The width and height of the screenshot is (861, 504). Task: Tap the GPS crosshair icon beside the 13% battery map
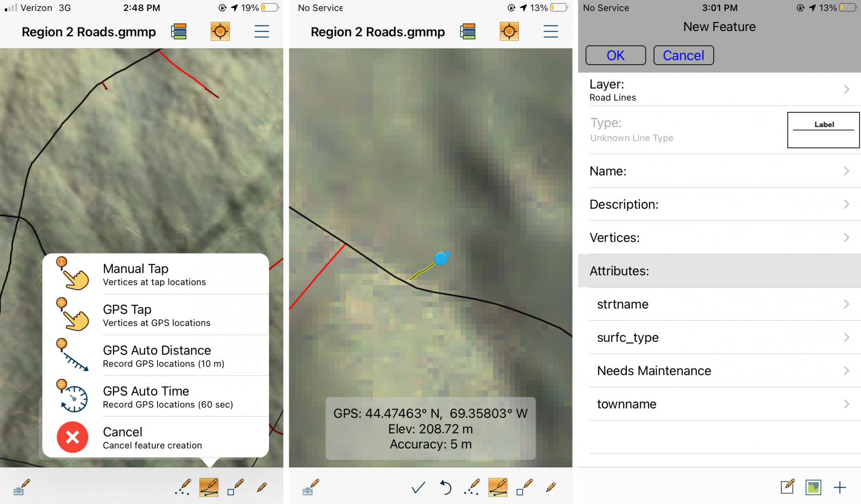[509, 31]
